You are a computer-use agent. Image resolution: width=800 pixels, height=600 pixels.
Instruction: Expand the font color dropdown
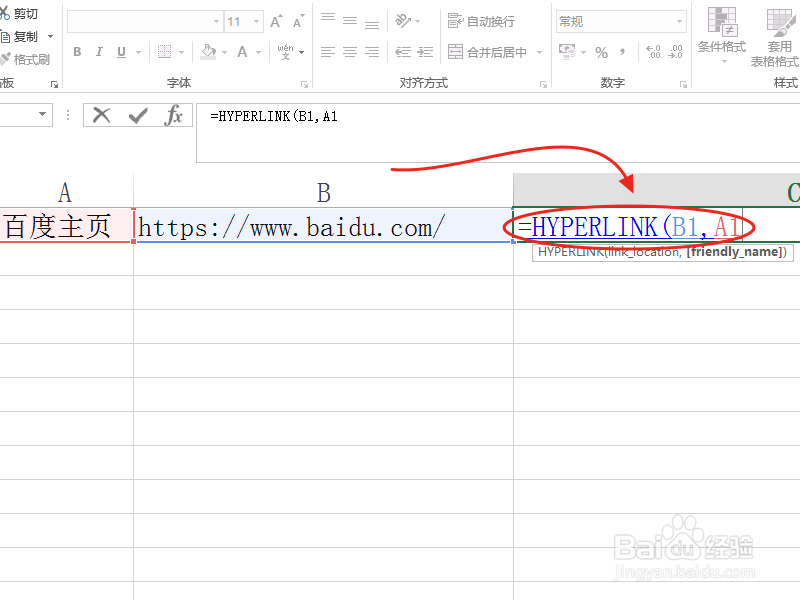(259, 52)
